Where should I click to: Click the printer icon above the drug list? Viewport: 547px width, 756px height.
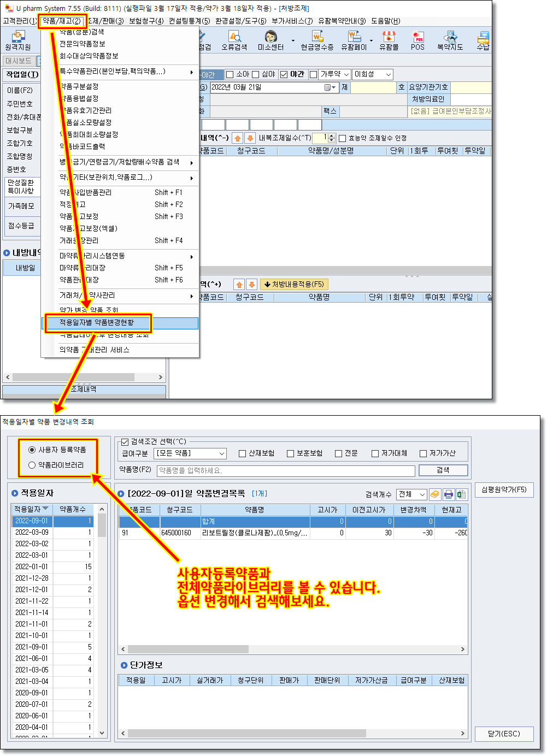coord(448,494)
